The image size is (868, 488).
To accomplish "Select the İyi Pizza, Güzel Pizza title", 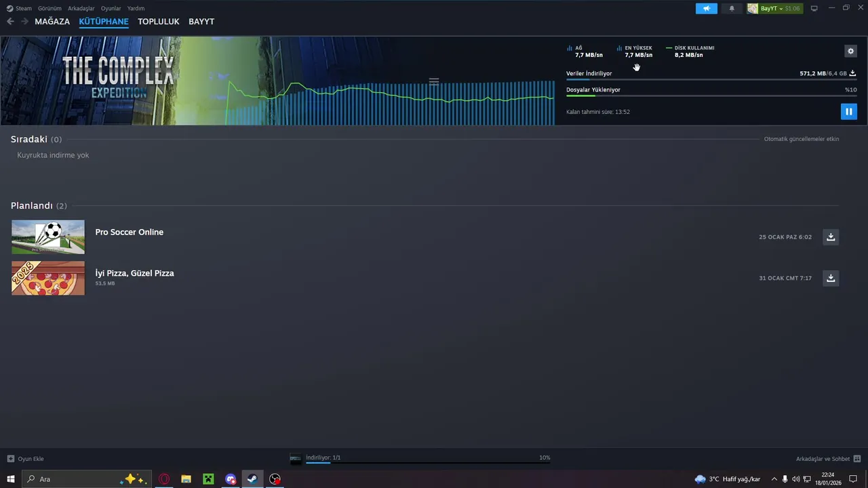I will click(x=134, y=273).
